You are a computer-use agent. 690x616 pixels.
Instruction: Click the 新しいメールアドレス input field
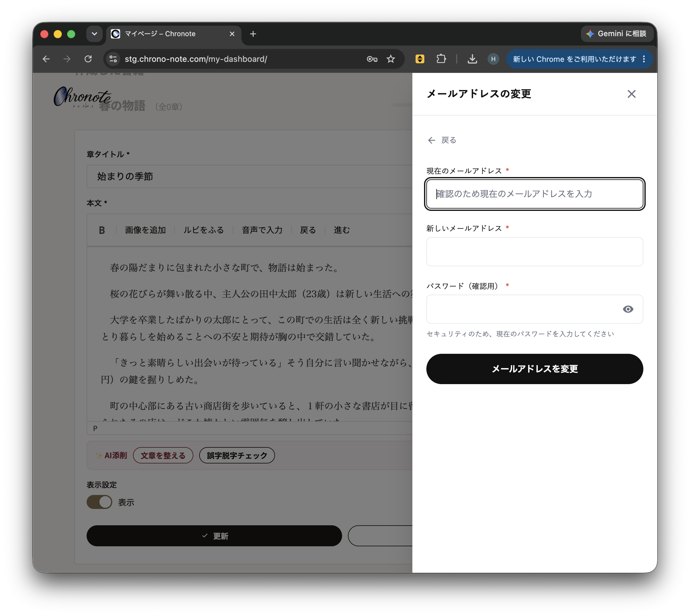coord(534,251)
